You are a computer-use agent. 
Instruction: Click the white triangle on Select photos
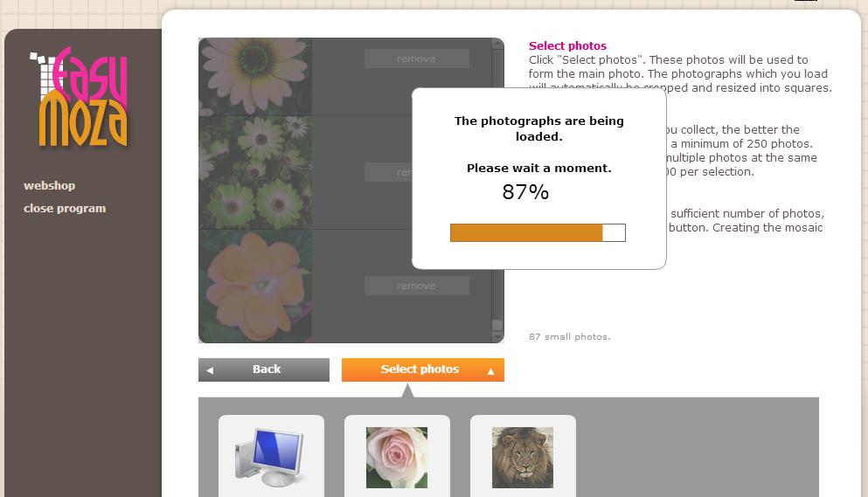[490, 371]
